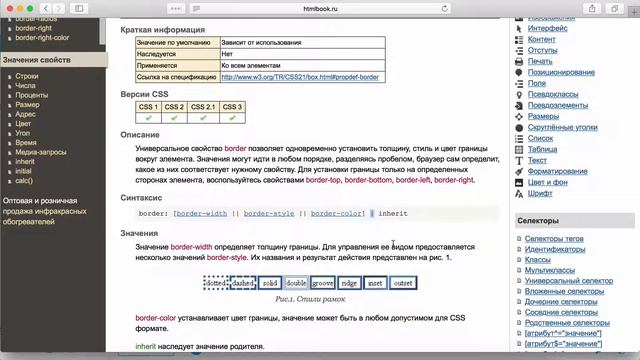
Task: Open the W3C specification URL link
Action: (300, 77)
